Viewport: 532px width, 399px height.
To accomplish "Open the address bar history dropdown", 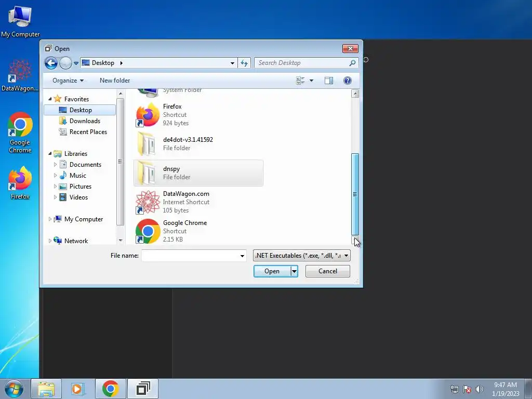I will click(x=232, y=63).
